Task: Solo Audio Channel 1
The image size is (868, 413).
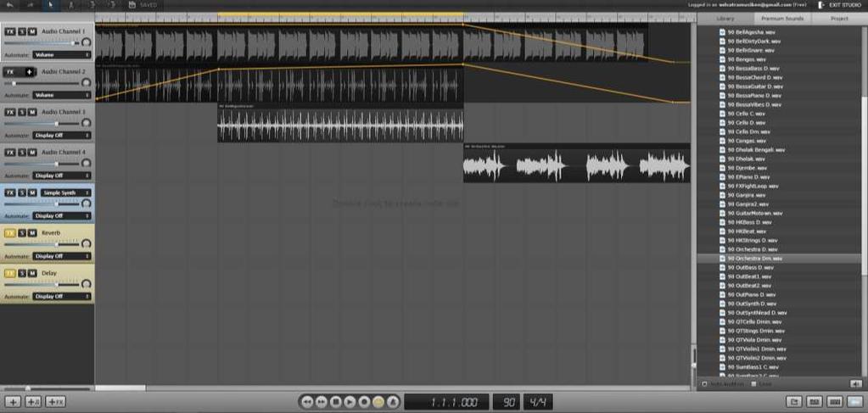Action: 22,31
